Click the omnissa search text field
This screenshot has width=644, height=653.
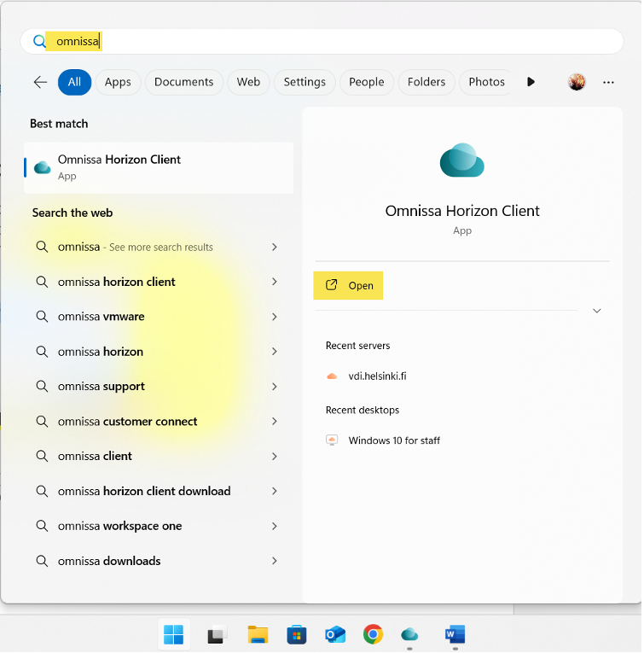[x=322, y=41]
